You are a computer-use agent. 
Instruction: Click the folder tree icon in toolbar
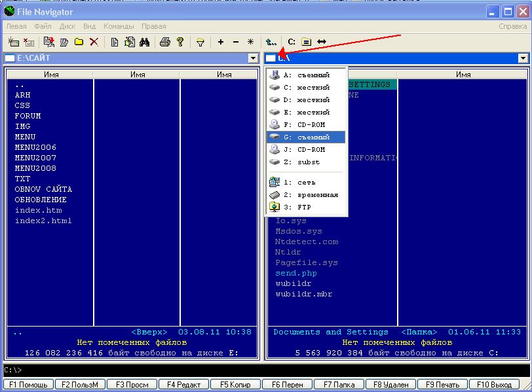tap(306, 42)
